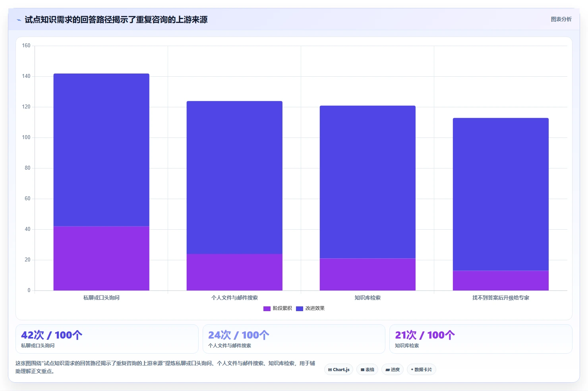Click the 阶段累积 legend label
The height and width of the screenshot is (391, 588).
[x=282, y=308]
